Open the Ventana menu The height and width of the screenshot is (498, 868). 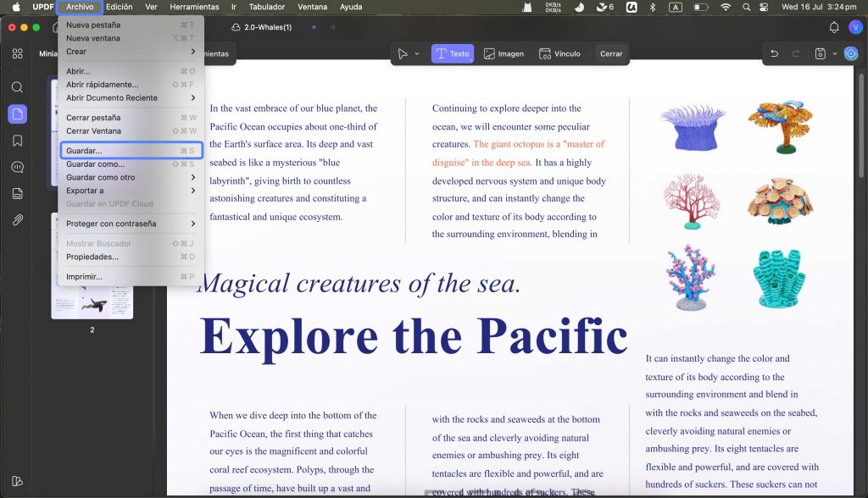click(312, 7)
